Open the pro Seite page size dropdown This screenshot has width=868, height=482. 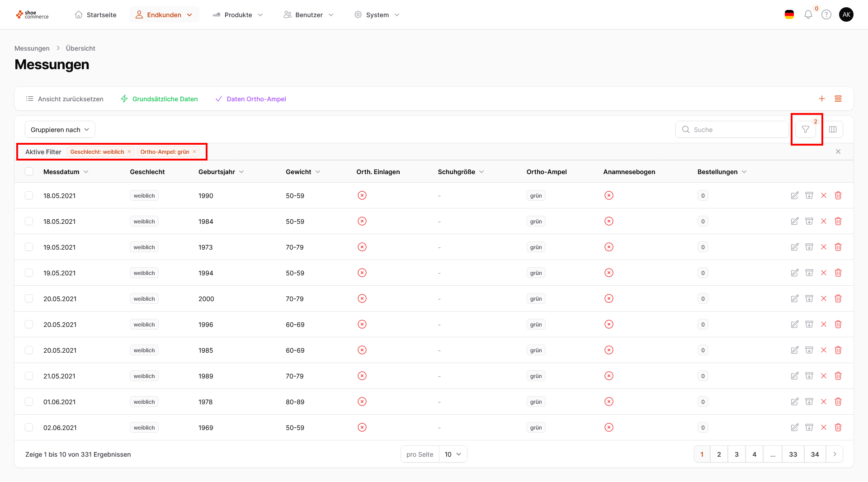tap(453, 454)
